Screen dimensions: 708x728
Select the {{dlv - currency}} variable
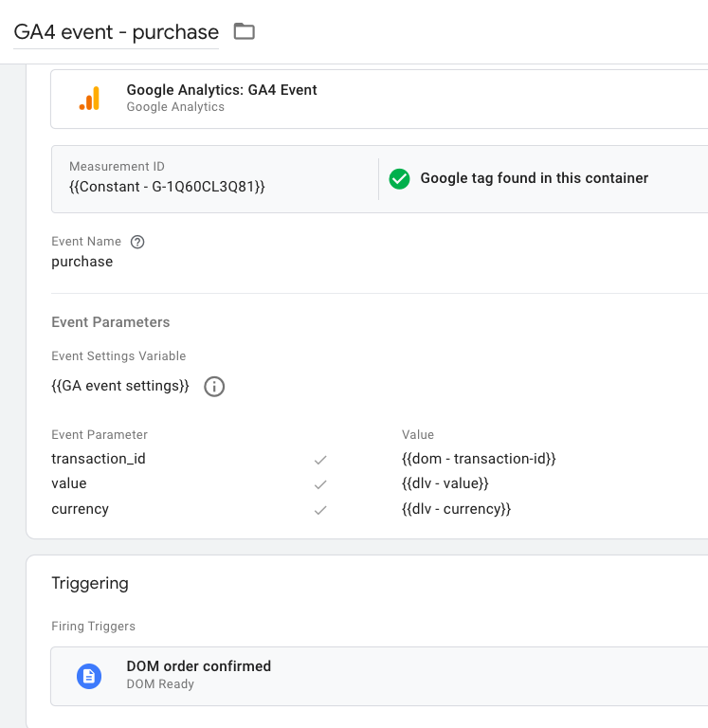click(457, 509)
